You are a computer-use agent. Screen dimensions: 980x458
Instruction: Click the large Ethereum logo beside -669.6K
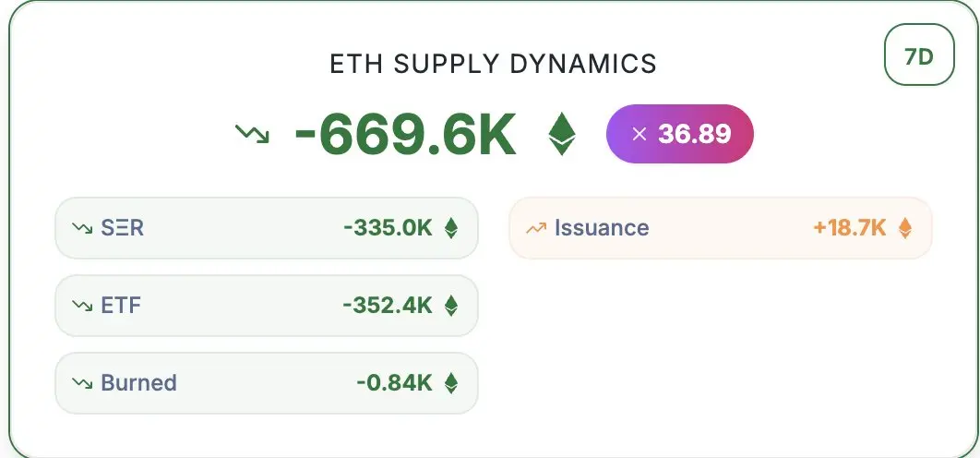[x=561, y=134]
